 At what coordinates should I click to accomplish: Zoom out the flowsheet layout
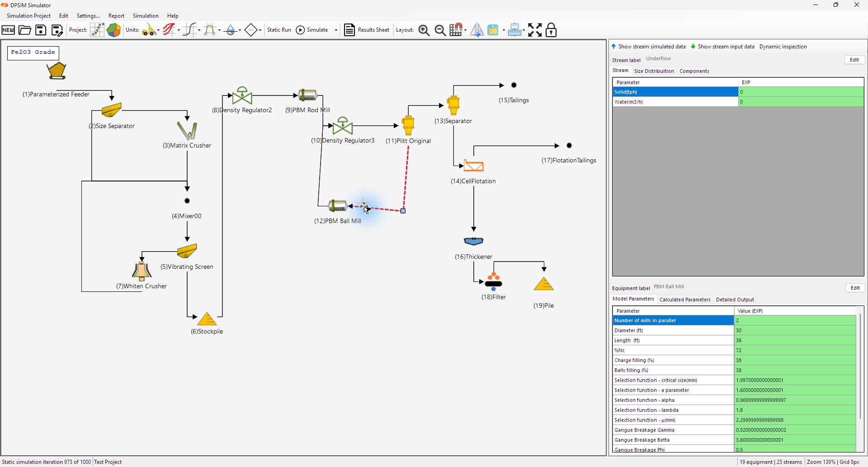pos(440,30)
